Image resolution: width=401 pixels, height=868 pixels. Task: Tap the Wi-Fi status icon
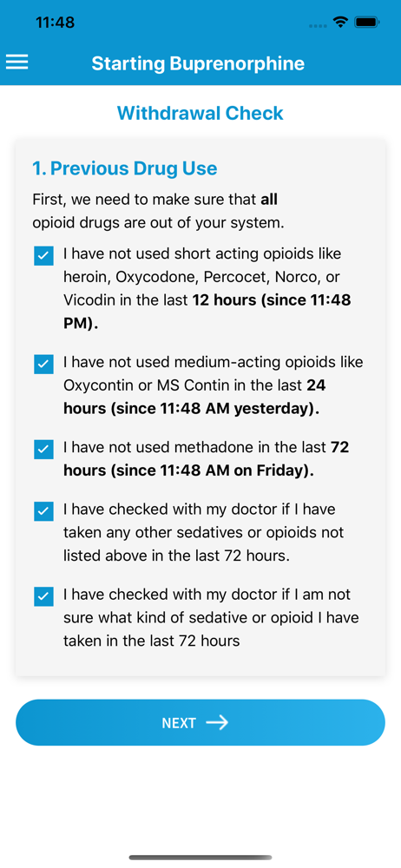click(x=340, y=23)
